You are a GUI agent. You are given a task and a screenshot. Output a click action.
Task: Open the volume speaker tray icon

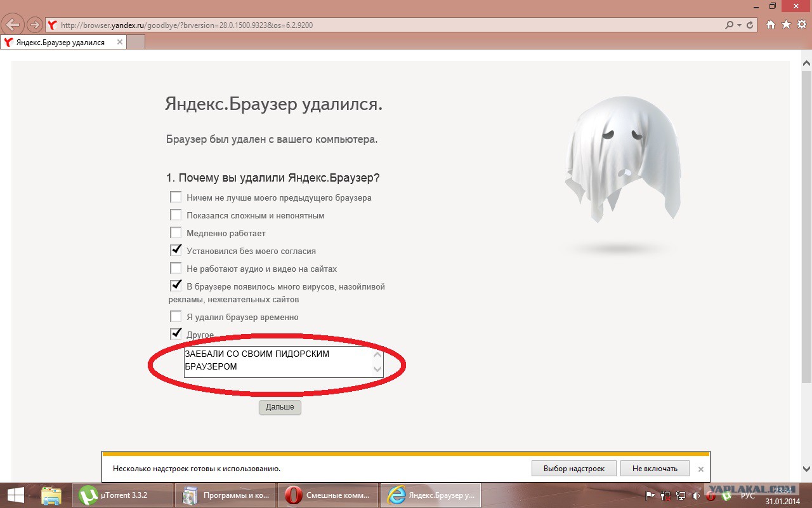[697, 495]
